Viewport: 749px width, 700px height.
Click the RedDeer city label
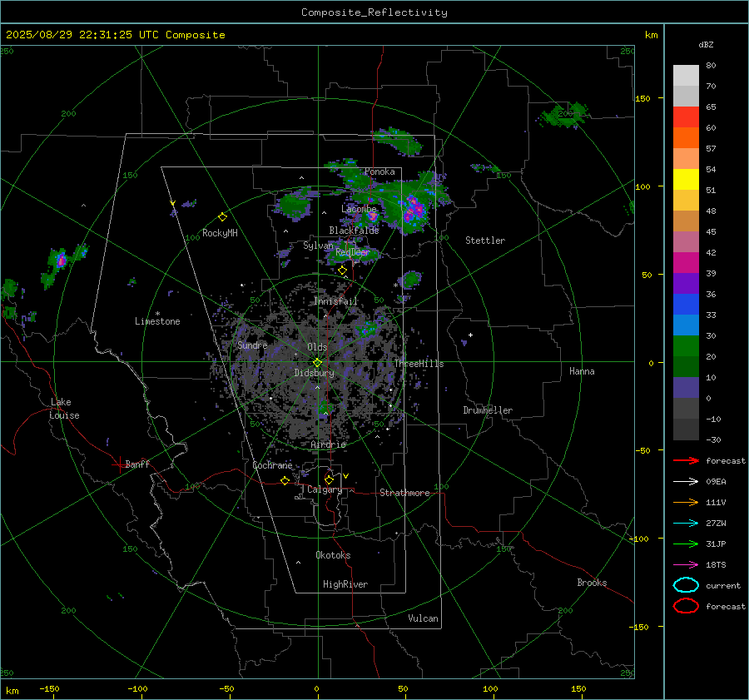click(353, 252)
